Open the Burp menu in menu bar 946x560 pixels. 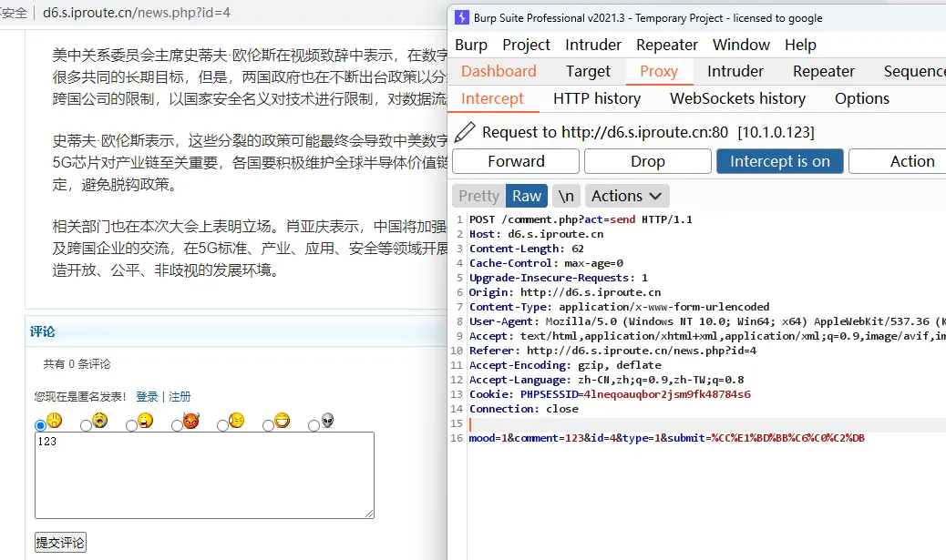point(471,45)
